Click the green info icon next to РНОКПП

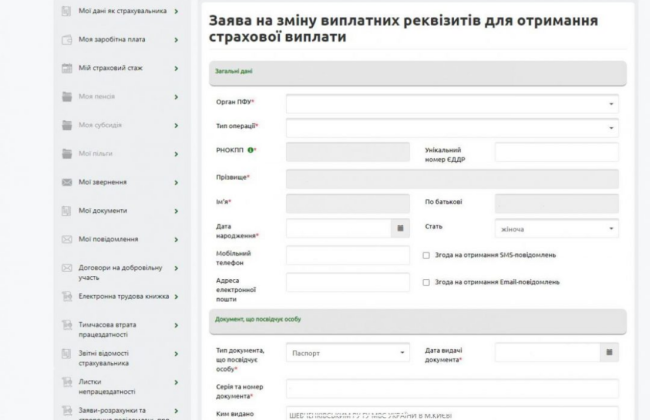[x=250, y=150]
